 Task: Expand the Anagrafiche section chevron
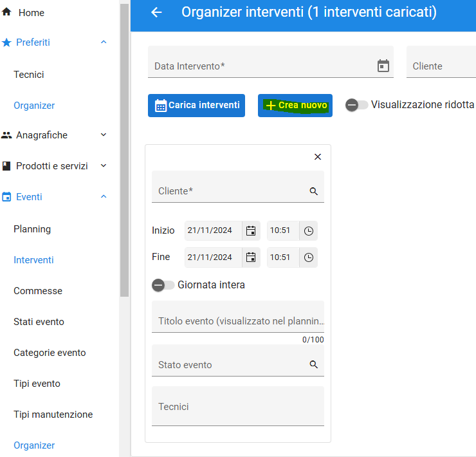(104, 135)
